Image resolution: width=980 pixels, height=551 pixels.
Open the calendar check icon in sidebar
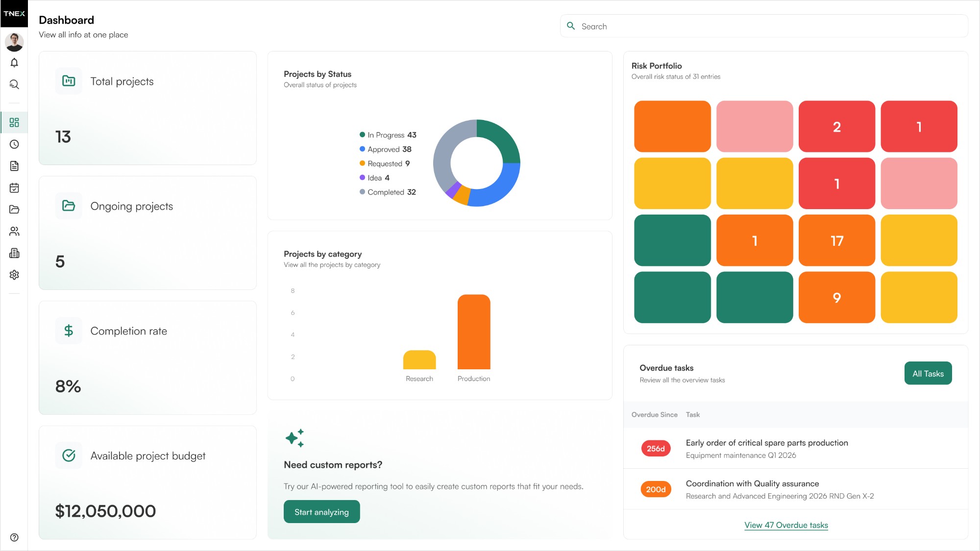[14, 188]
